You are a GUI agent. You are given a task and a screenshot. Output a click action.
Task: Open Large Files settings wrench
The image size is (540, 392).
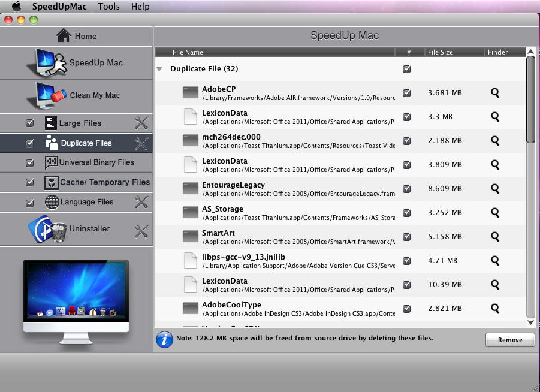coord(141,123)
